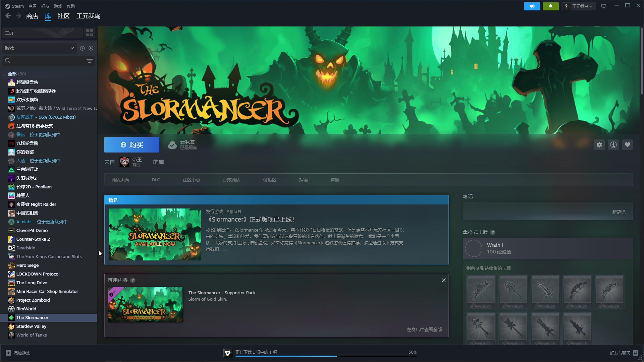This screenshot has width=644, height=362.
Task: Click the lender avatar for 帝王
Action: pos(124,162)
